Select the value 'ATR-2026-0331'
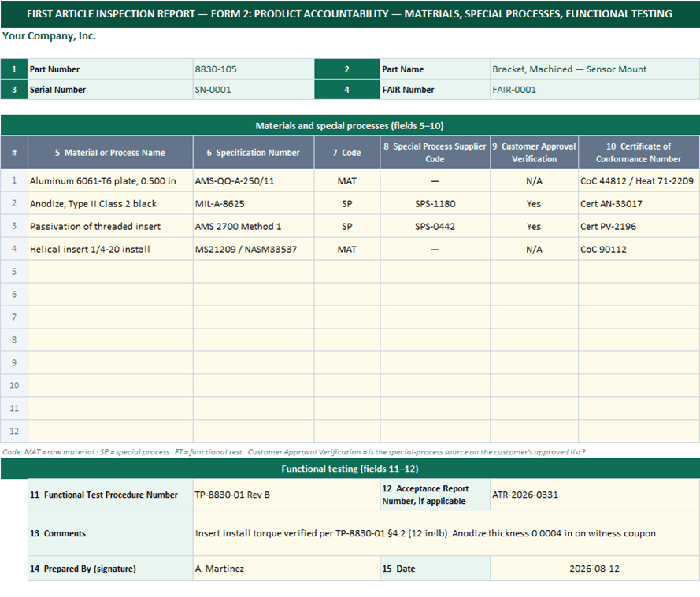The height and width of the screenshot is (597, 700). click(x=594, y=495)
